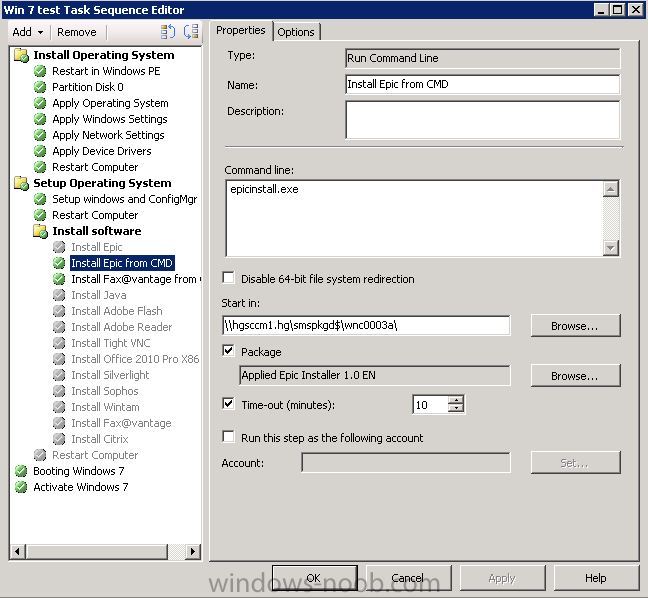This screenshot has width=648, height=598.
Task: Click green check icon beside Restart in Windows PE
Action: [40, 71]
